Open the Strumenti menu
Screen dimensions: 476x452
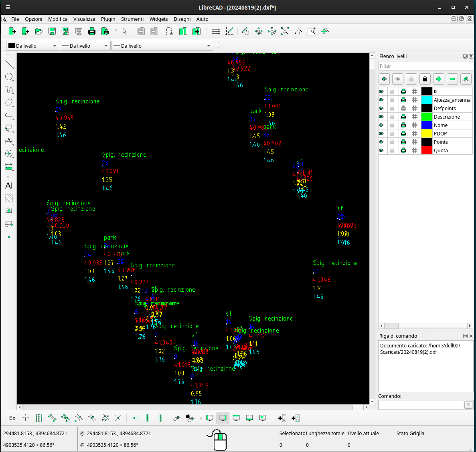point(132,19)
